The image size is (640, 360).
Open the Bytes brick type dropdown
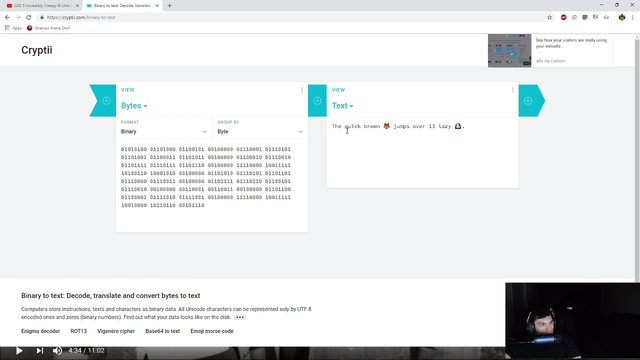click(134, 106)
